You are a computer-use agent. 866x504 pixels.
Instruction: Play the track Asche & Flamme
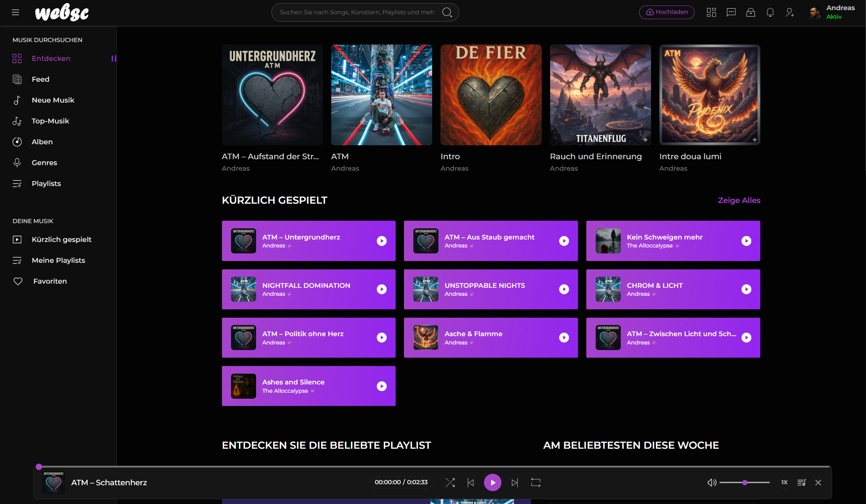point(564,338)
